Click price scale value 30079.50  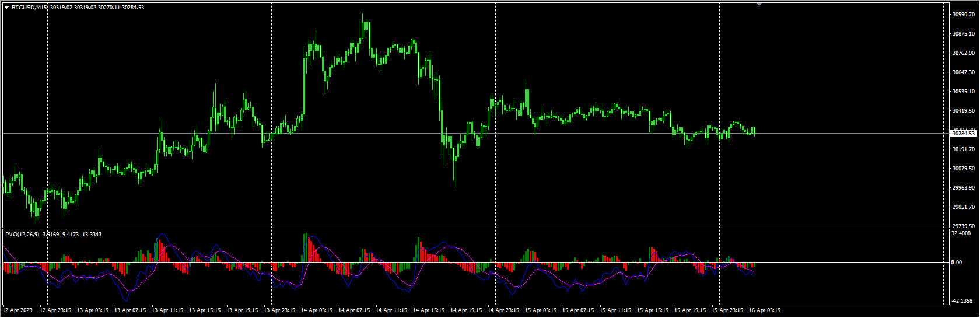click(x=964, y=169)
